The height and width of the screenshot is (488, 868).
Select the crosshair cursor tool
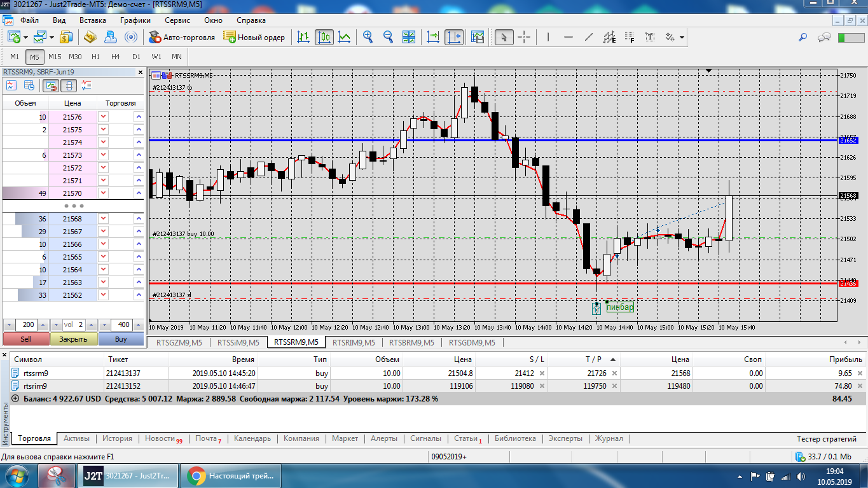point(524,37)
